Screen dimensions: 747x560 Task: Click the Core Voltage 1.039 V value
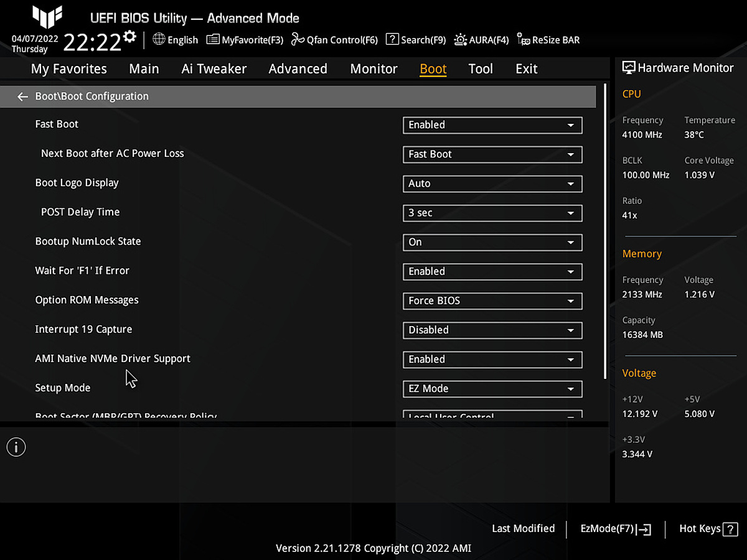coord(700,175)
